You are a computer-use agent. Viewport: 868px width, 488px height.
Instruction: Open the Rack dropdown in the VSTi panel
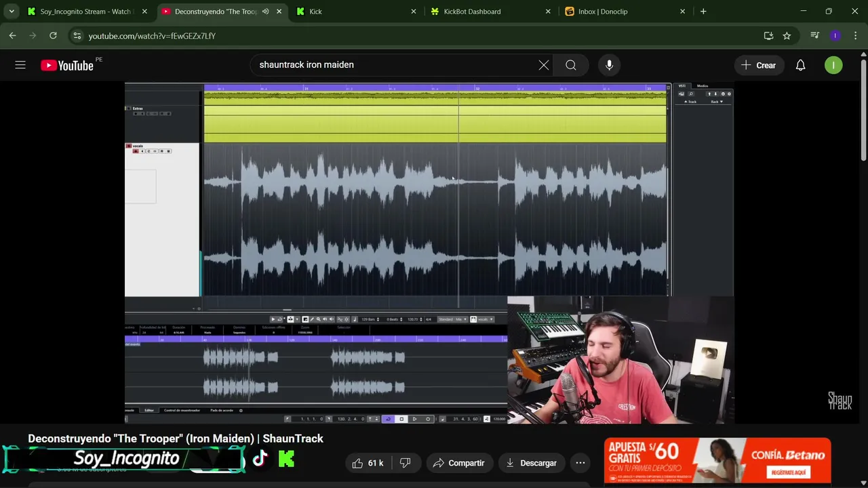pos(717,102)
